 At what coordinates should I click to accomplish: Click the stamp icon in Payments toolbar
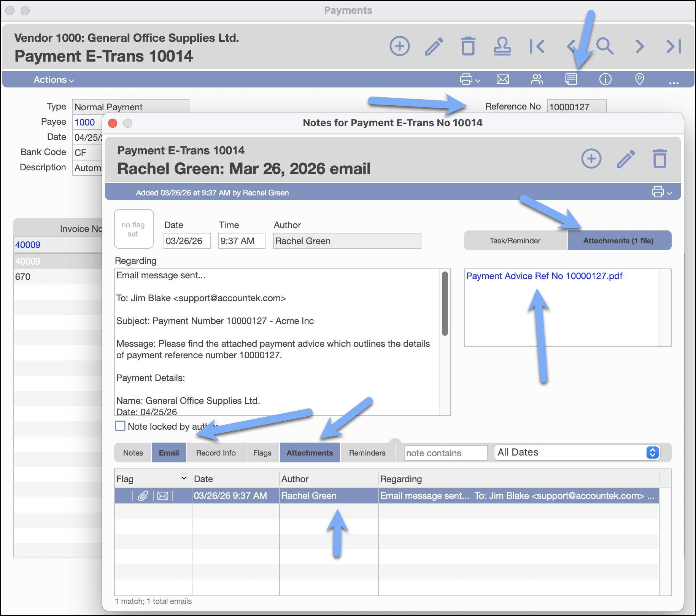(x=502, y=46)
